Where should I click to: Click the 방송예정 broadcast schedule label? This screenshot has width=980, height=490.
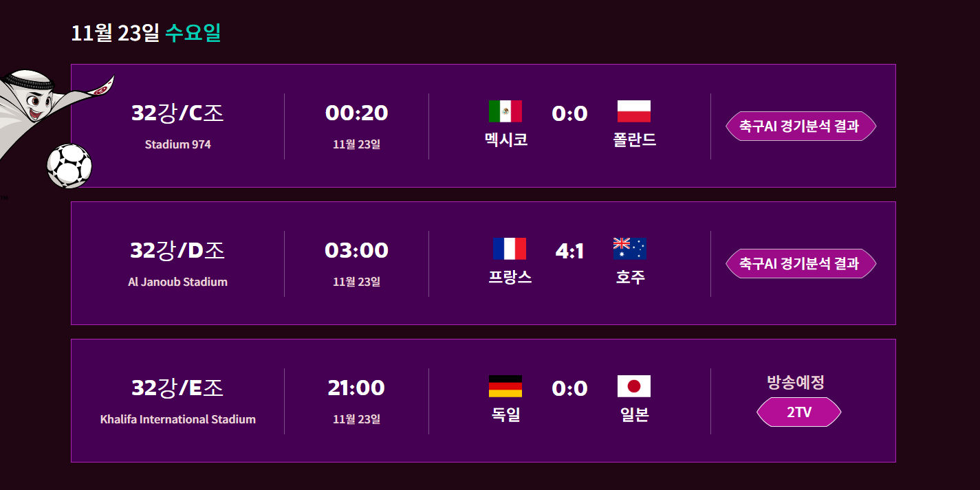(796, 382)
